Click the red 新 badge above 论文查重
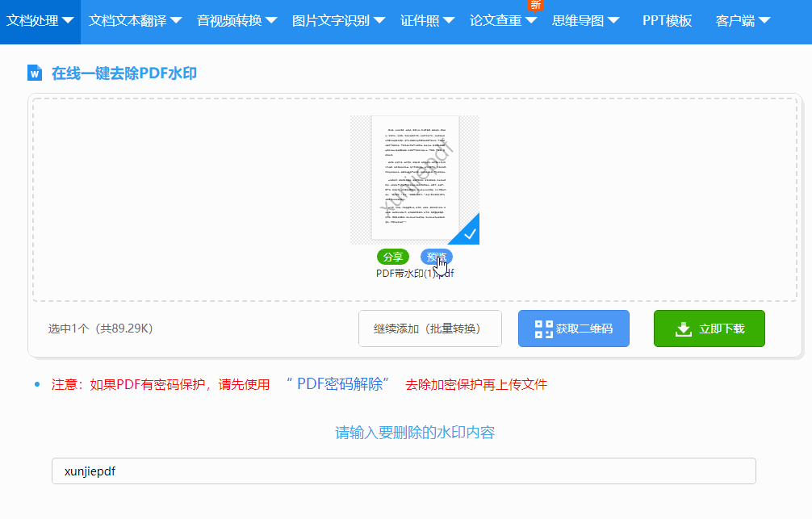This screenshot has width=812, height=519. pyautogui.click(x=534, y=6)
